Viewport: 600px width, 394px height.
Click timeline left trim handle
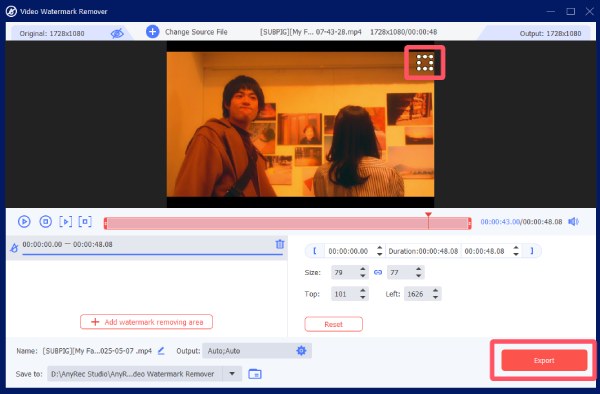[x=106, y=223]
